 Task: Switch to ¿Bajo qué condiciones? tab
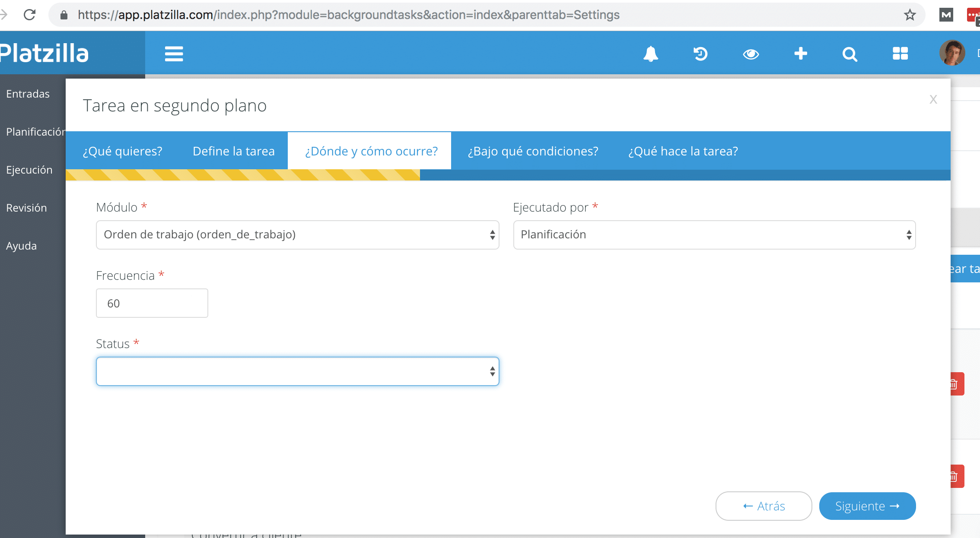point(533,151)
